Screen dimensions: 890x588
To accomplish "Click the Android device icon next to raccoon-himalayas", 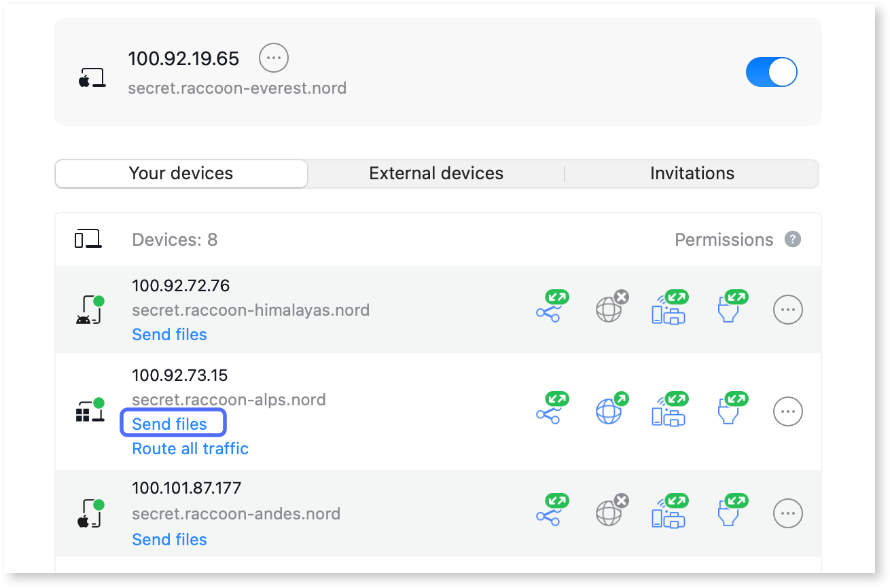I will point(91,310).
